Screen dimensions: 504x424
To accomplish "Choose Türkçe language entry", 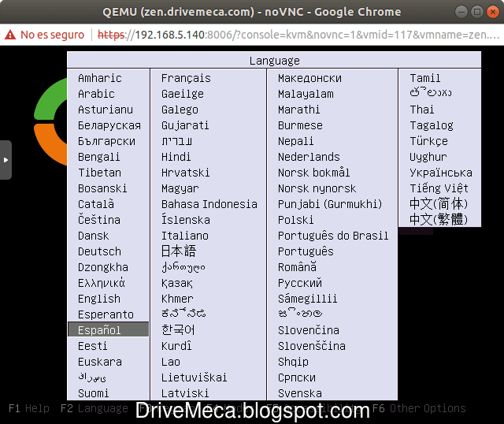I will click(428, 141).
